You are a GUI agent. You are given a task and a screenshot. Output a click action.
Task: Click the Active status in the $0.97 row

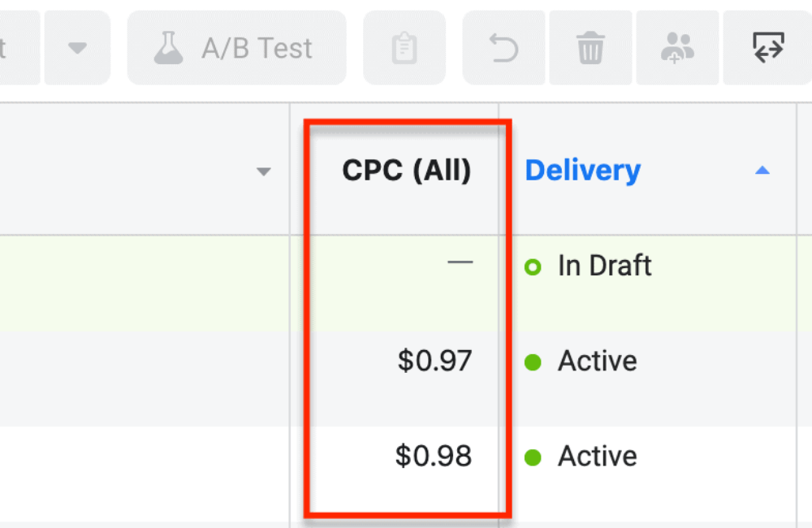[597, 361]
